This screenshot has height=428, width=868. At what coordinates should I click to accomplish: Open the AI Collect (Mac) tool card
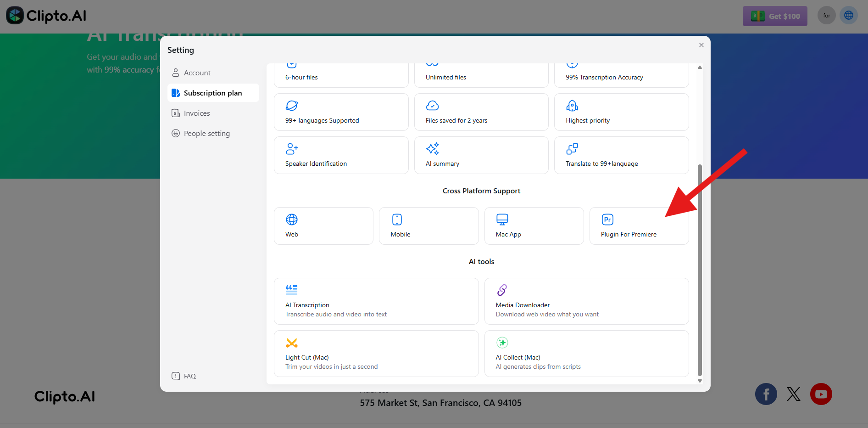[x=587, y=354]
